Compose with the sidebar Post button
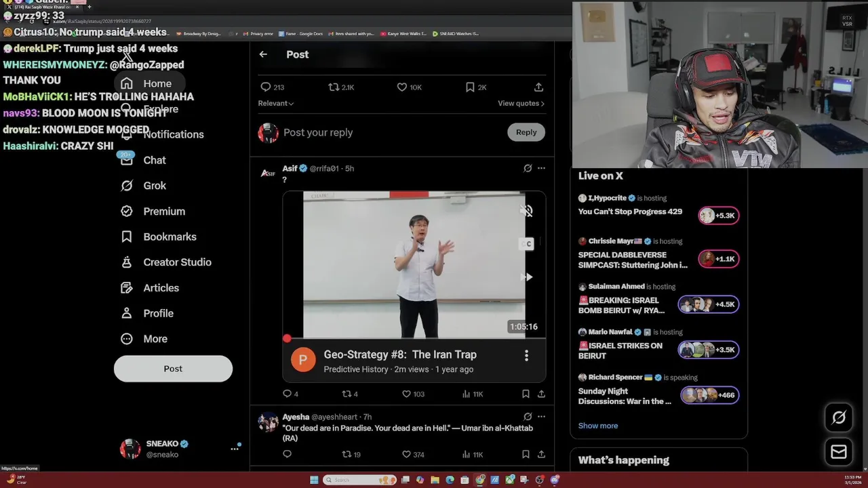 point(173,369)
